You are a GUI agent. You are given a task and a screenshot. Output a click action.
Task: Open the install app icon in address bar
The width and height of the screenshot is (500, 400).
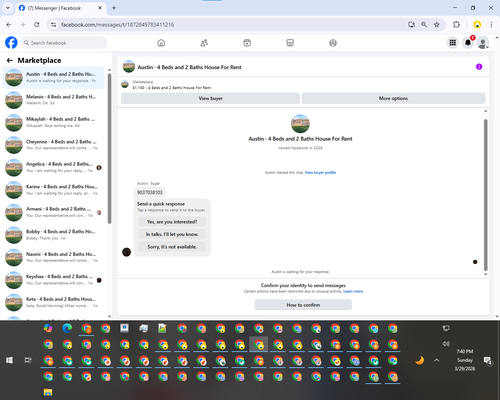[x=411, y=24]
